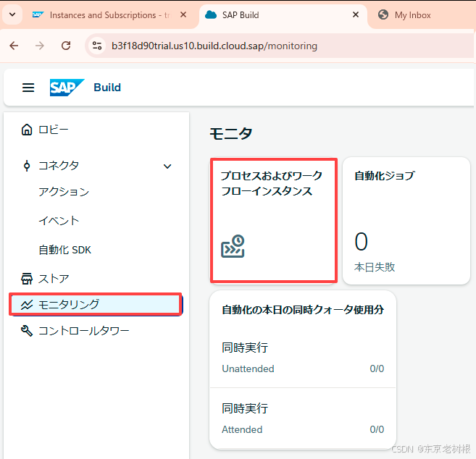
Task: View site information icon in address bar
Action: point(97,46)
